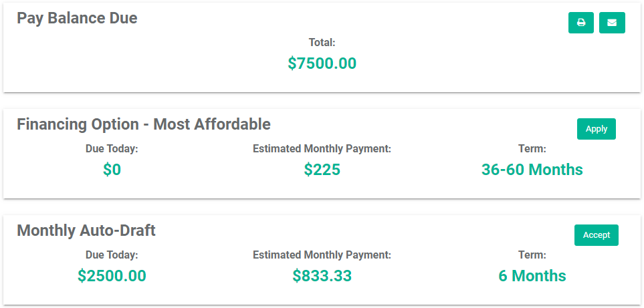Click Term label in financing option card

click(x=532, y=148)
